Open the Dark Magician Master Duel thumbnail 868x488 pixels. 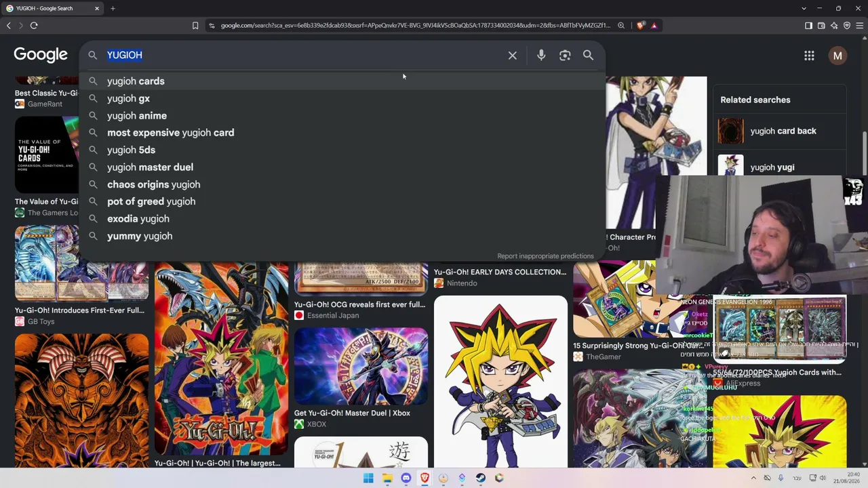click(361, 366)
